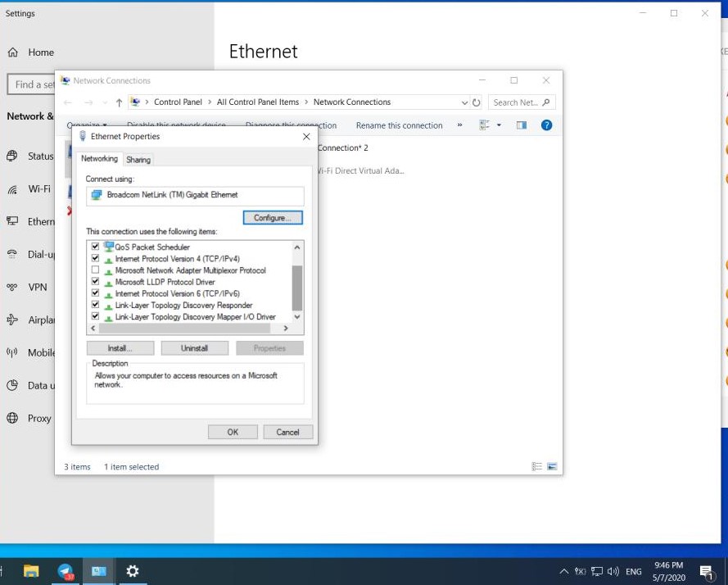The width and height of the screenshot is (728, 585).
Task: Click the Search Network Connections box
Action: (522, 102)
